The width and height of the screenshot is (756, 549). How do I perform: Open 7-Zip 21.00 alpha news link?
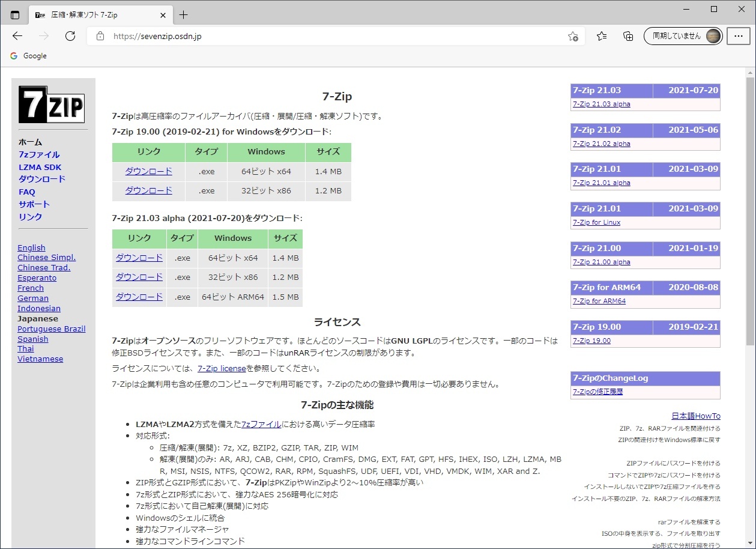[x=602, y=262]
